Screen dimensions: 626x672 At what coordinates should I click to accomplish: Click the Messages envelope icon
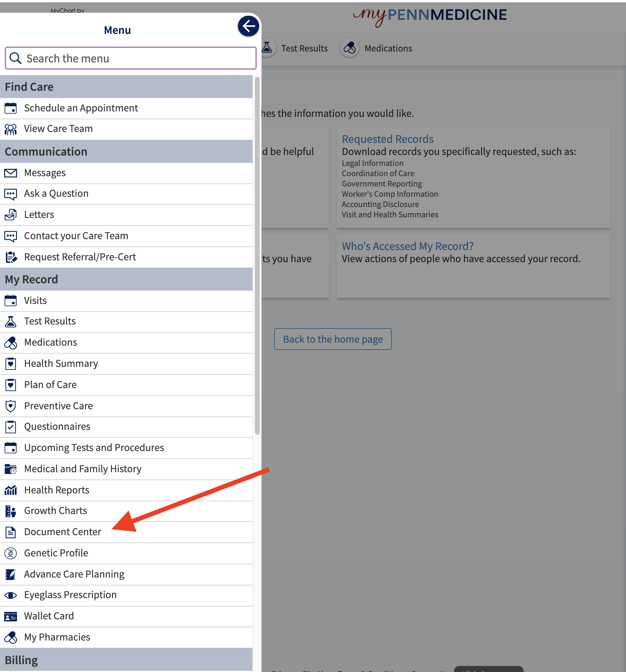[11, 173]
